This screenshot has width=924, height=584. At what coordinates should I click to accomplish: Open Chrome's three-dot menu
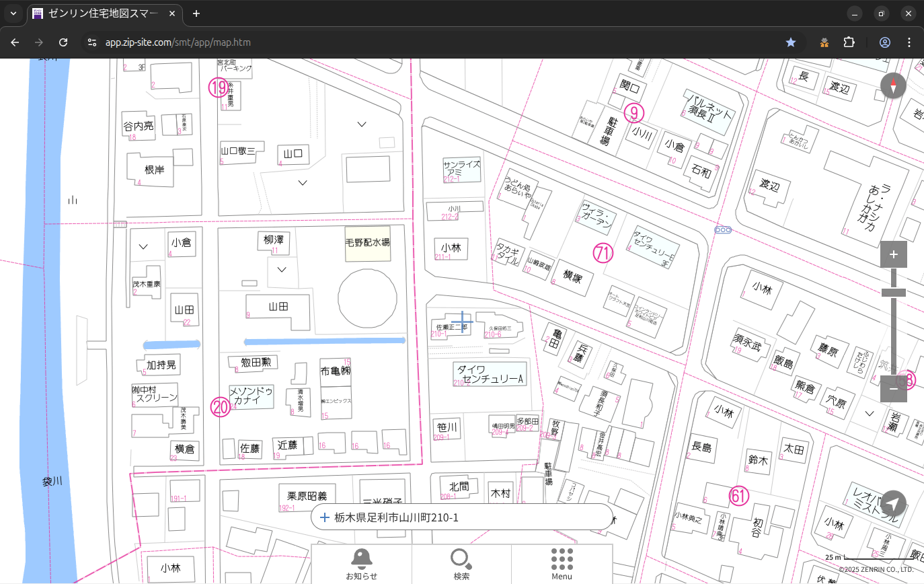(x=909, y=42)
